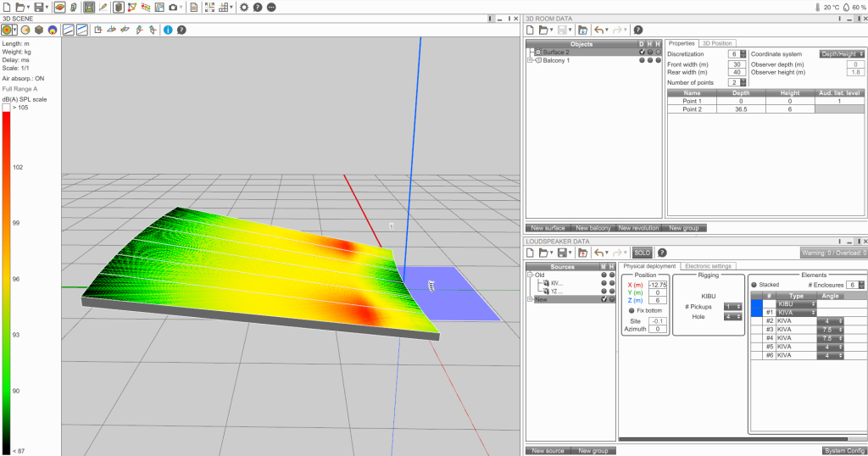Open settings with the gear icon
The width and height of the screenshot is (868, 456).
[x=244, y=7]
